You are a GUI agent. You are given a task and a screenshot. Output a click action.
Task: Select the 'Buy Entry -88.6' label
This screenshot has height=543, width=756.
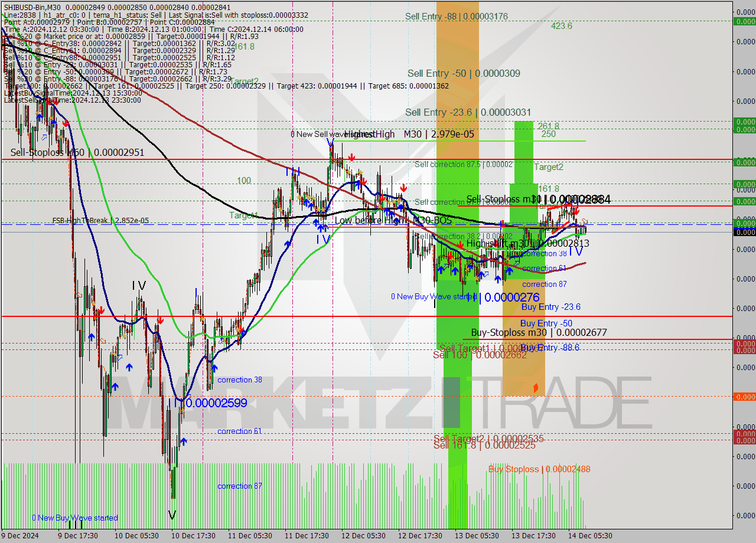coord(549,348)
